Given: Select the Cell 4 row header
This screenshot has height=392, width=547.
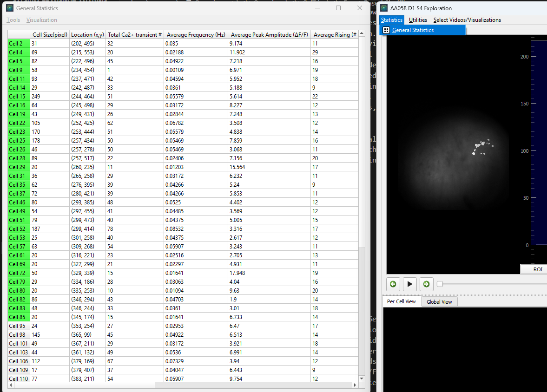Looking at the screenshot, I should coord(19,52).
